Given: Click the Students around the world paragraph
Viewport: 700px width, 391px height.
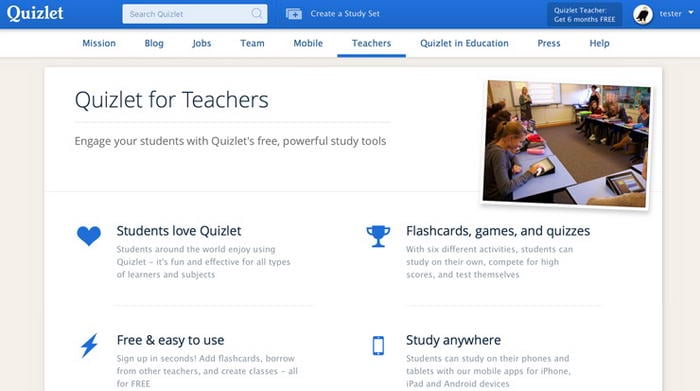Looking at the screenshot, I should [x=204, y=262].
